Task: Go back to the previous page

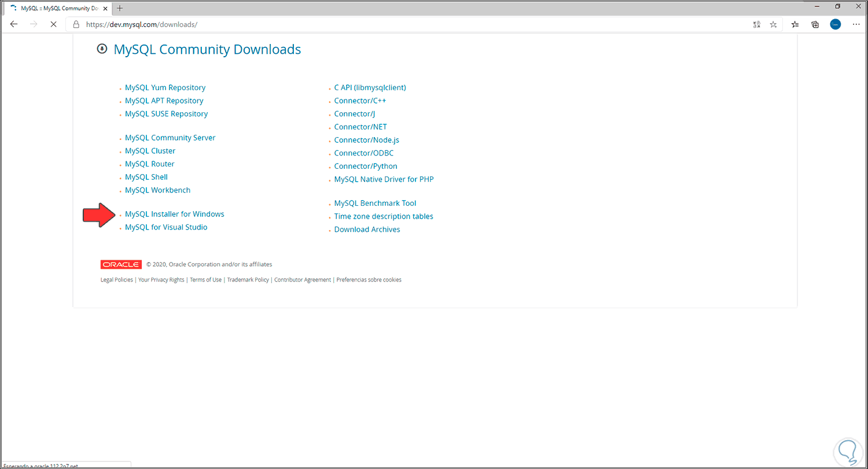Action: (14, 24)
